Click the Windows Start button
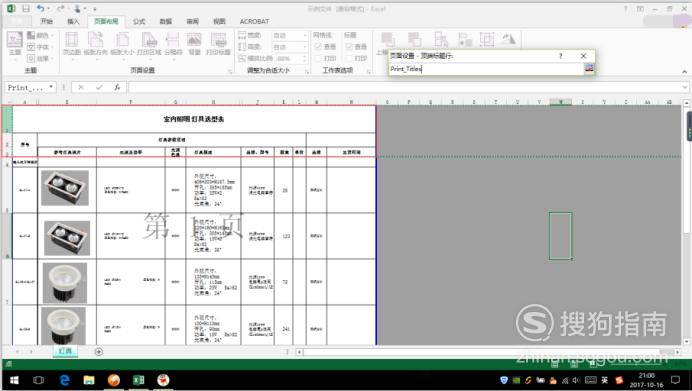The width and height of the screenshot is (692, 391). point(14,380)
